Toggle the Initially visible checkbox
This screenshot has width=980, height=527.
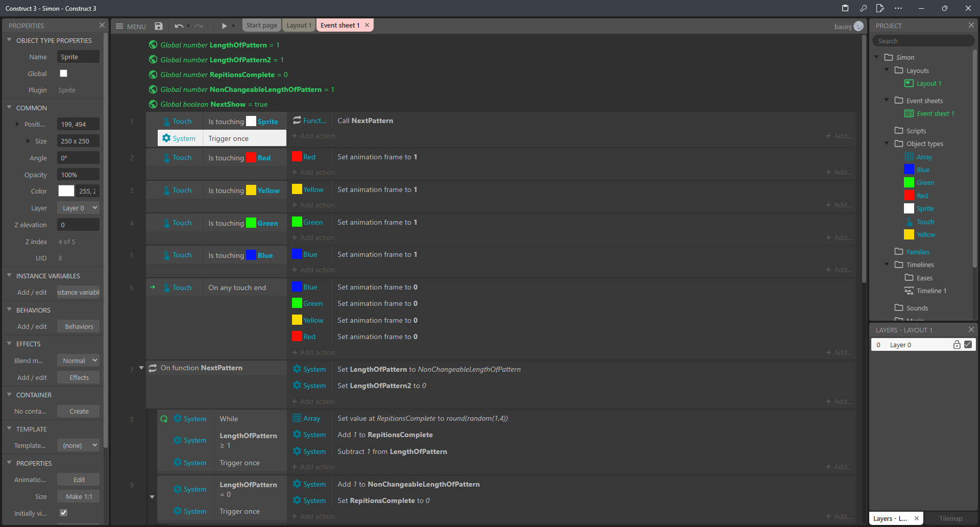click(x=63, y=513)
